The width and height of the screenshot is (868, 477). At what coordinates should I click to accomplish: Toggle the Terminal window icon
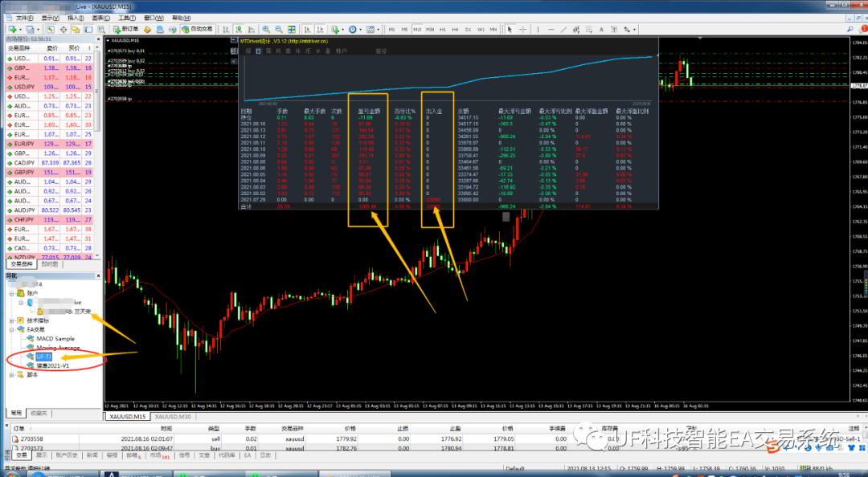(x=88, y=29)
